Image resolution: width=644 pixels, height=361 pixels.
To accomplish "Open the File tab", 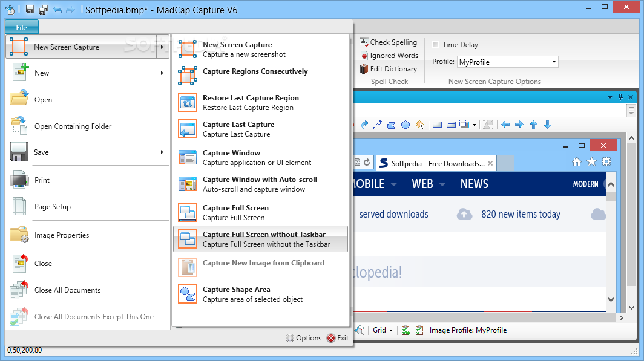I will click(x=22, y=27).
